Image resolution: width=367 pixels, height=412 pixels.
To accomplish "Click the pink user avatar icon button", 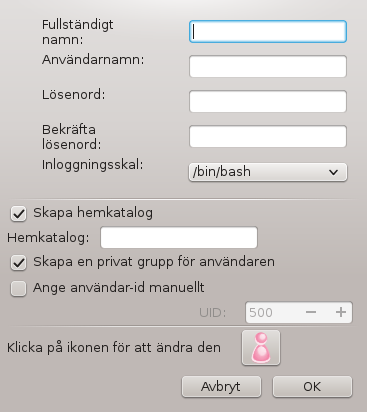I will click(x=261, y=348).
